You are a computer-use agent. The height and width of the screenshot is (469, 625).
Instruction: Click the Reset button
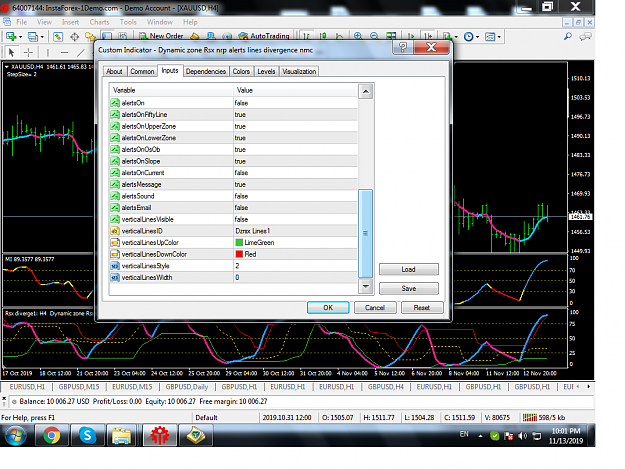(x=422, y=308)
